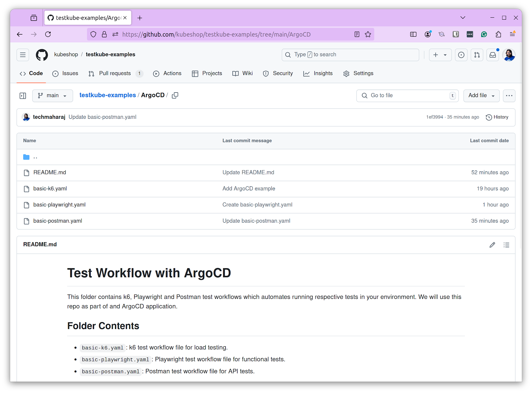Switch to the Issues tab
Screen dimensions: 532x393
[x=65, y=74]
